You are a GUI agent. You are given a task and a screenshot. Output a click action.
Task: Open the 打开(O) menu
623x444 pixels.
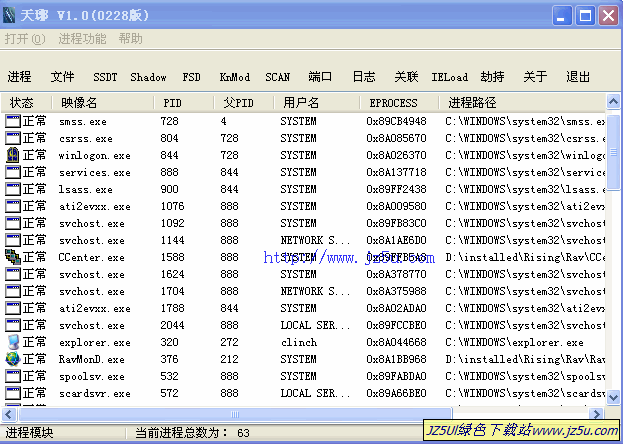(25, 39)
